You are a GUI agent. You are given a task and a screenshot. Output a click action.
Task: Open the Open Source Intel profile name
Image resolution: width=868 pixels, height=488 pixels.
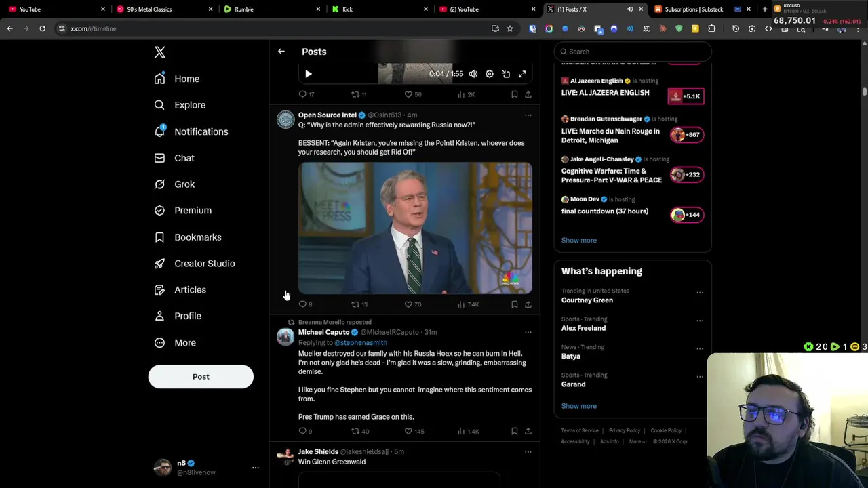click(x=327, y=115)
